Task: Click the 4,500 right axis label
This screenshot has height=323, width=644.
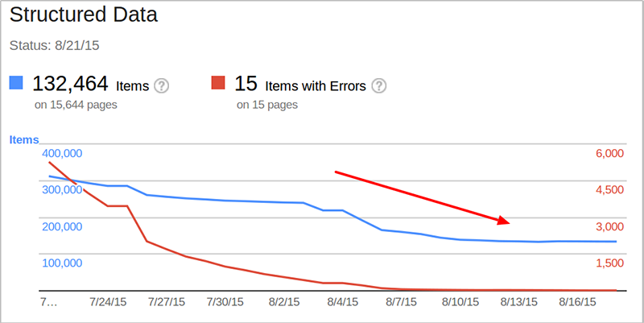Action: pos(609,190)
